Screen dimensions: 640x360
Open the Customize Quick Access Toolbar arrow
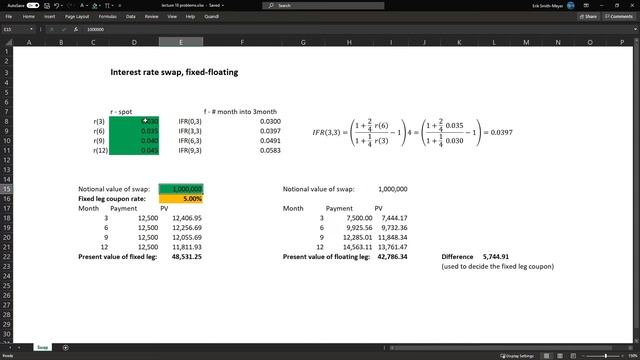click(120, 6)
